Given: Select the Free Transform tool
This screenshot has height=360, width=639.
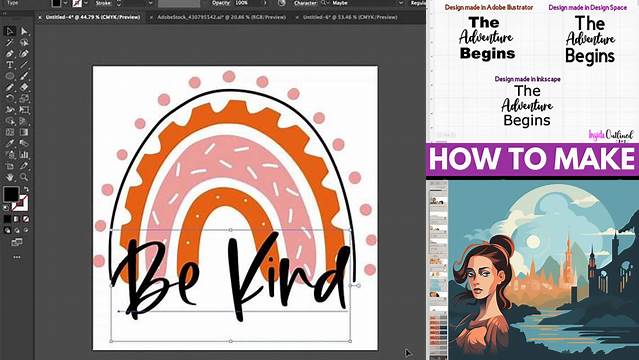Looking at the screenshot, I should tap(24, 109).
